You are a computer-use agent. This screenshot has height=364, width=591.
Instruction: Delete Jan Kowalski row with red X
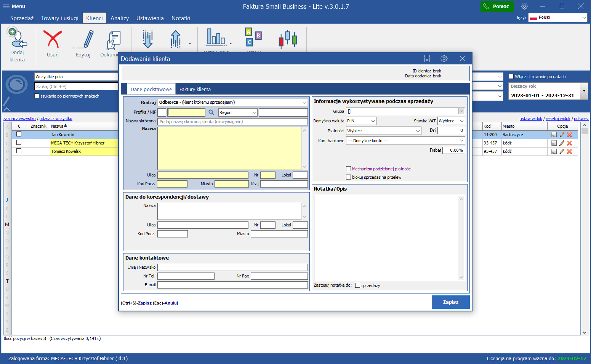pos(569,135)
